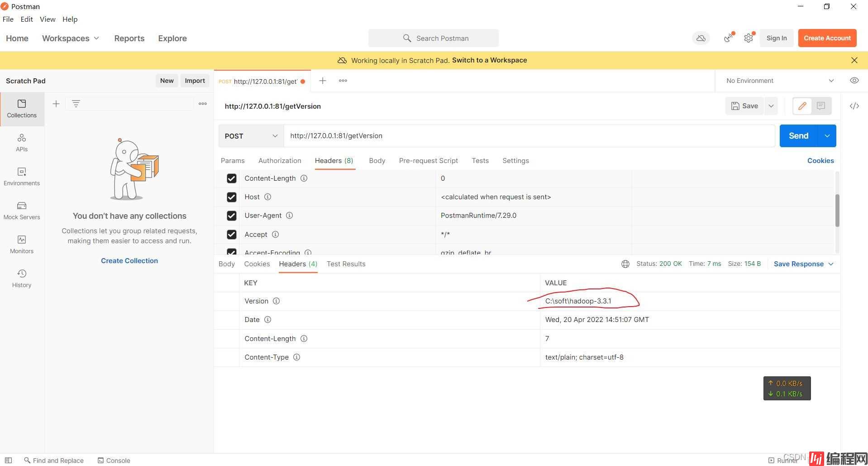
Task: Click the offline cloud sync icon
Action: [701, 38]
